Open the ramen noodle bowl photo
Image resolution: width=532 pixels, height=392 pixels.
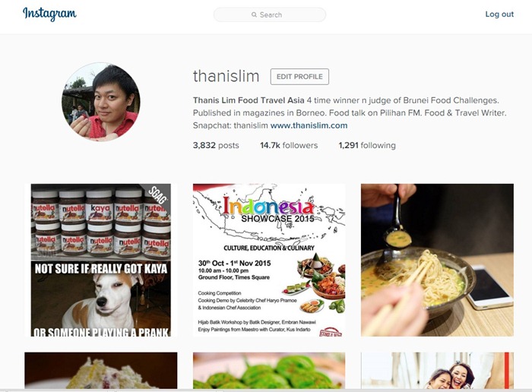click(x=437, y=260)
